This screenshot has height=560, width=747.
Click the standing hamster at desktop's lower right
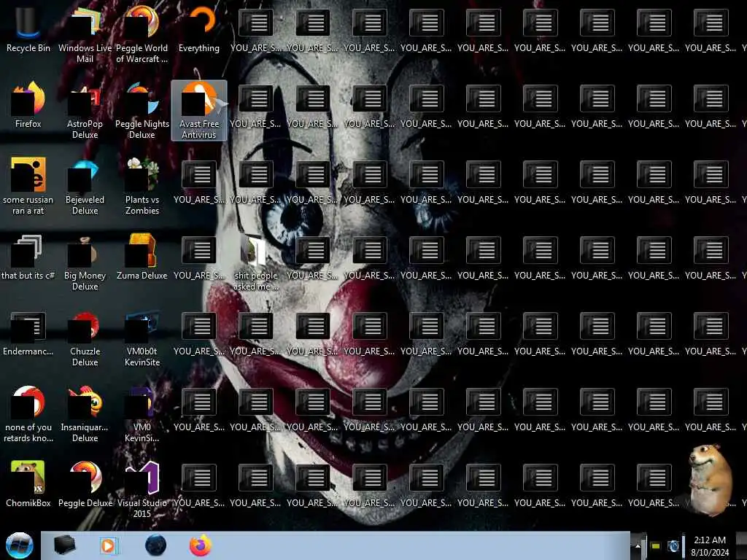(x=709, y=480)
